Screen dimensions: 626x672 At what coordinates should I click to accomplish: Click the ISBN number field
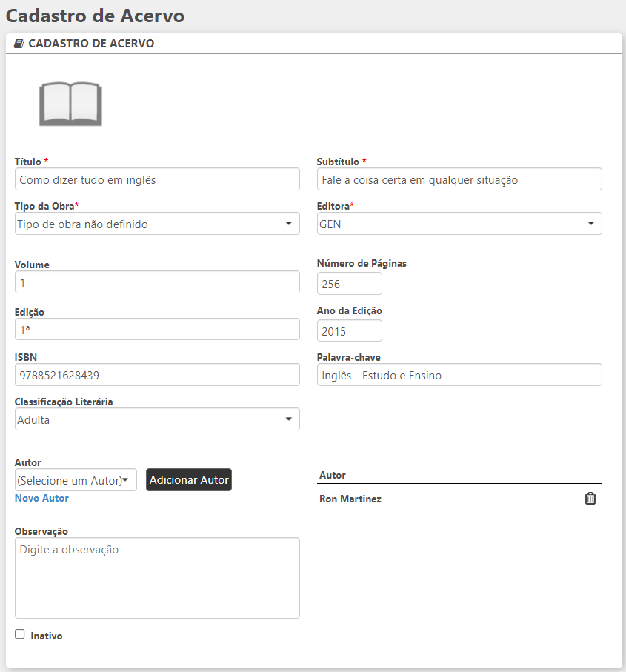pos(157,375)
